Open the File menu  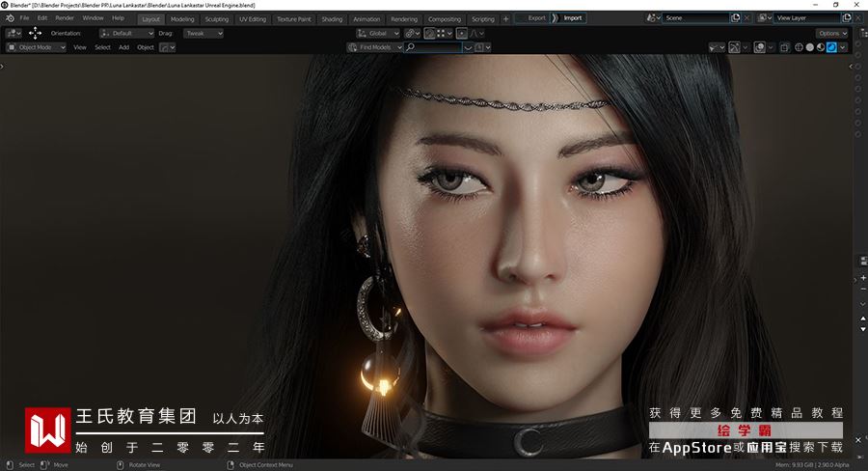pyautogui.click(x=25, y=18)
